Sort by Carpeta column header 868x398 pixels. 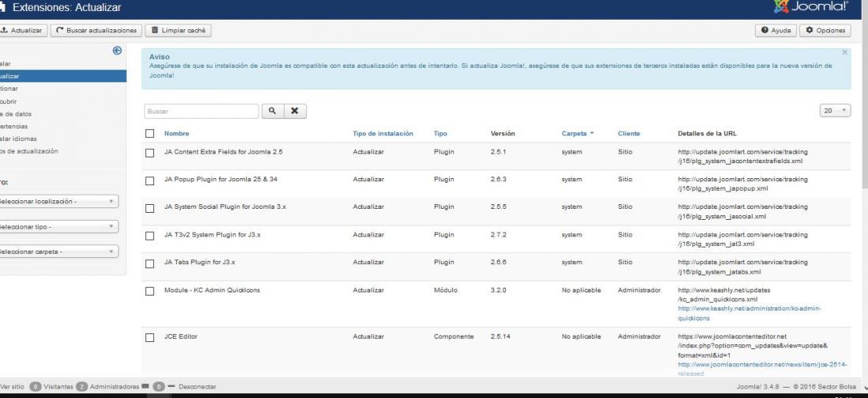578,133
